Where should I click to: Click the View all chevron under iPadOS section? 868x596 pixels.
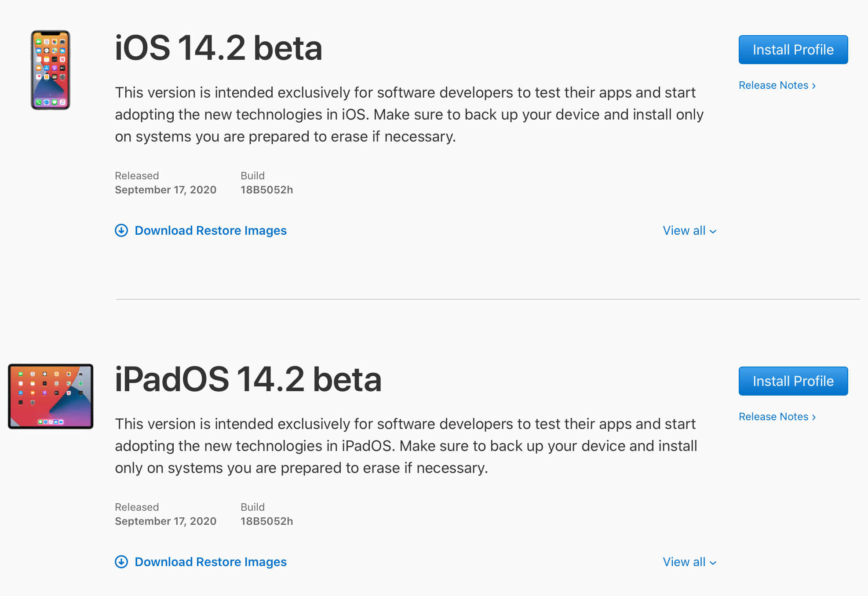pos(713,562)
